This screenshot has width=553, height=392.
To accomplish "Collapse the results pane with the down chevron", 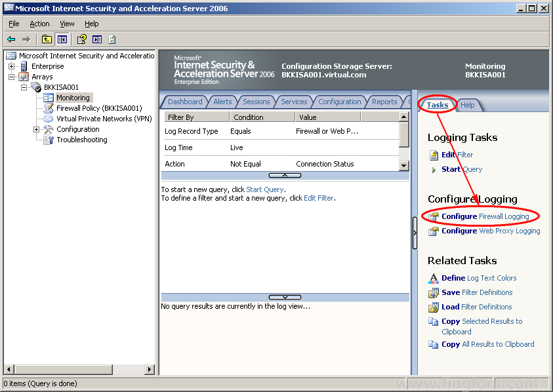I will 285,297.
